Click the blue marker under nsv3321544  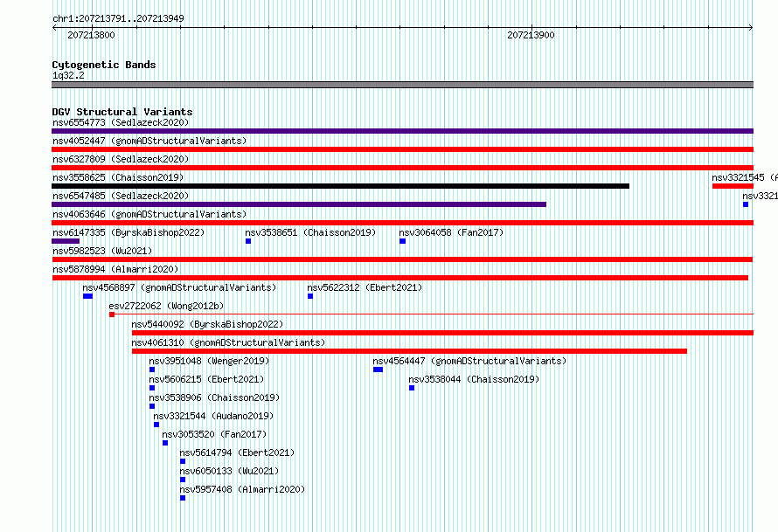coord(156,425)
